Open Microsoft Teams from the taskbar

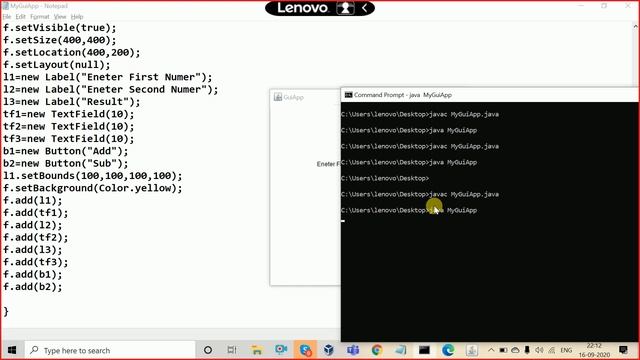(353, 350)
